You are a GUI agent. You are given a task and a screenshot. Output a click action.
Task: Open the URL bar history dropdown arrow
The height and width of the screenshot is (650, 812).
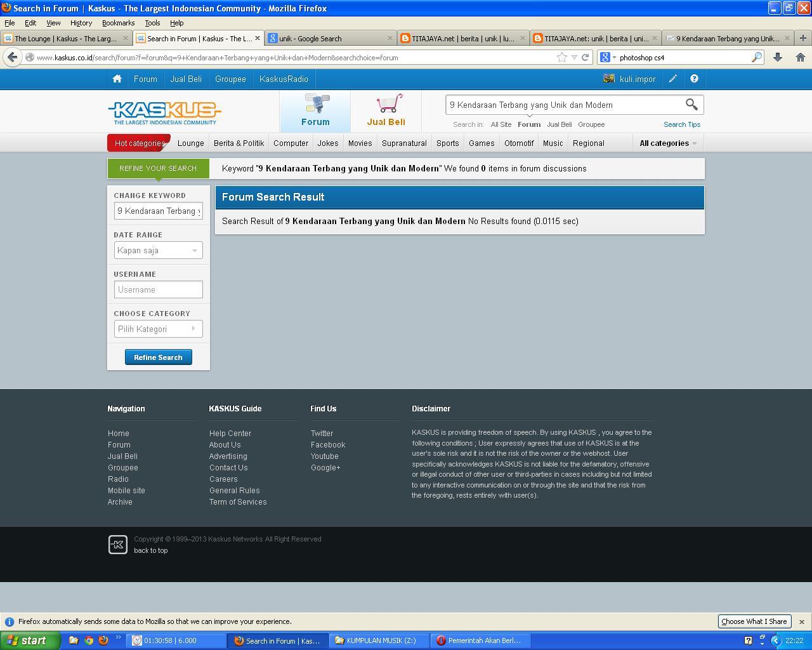coord(574,57)
